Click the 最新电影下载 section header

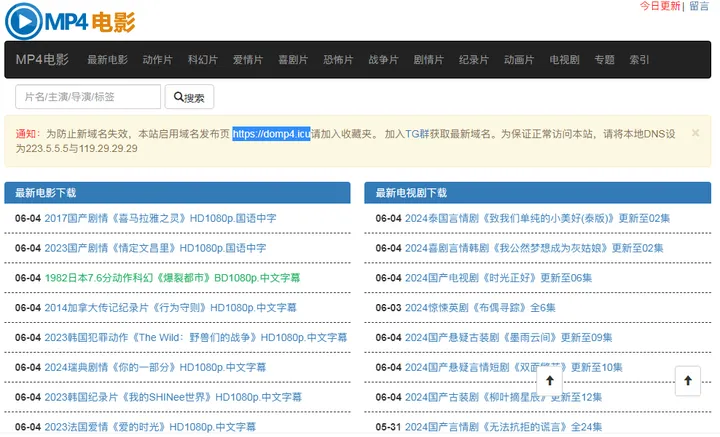177,193
